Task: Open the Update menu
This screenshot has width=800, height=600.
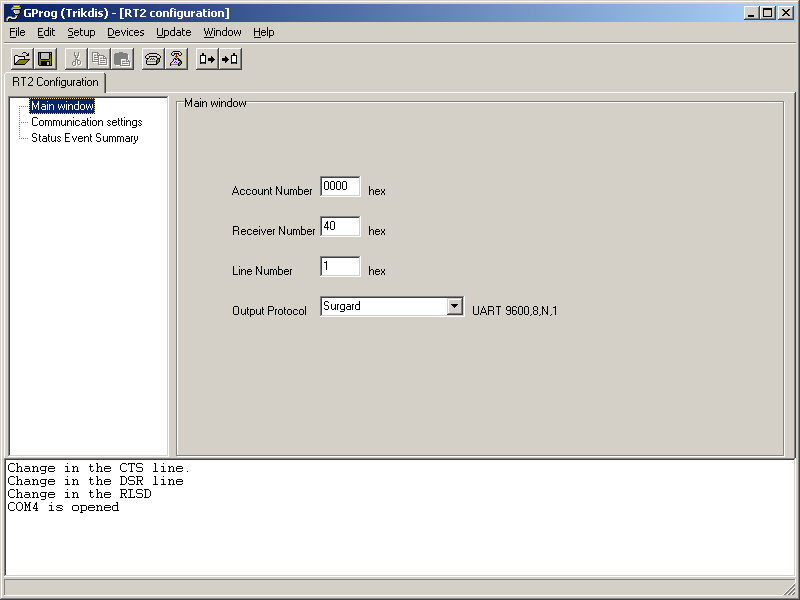Action: pos(172,32)
